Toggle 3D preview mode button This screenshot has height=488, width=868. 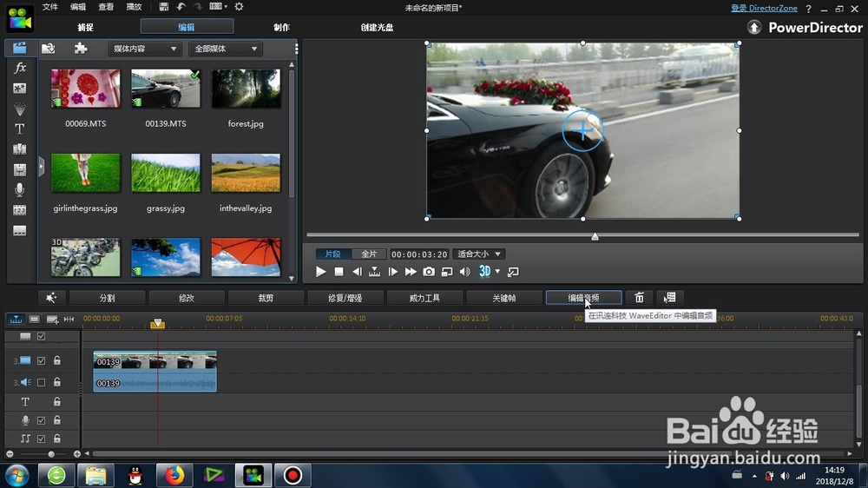[484, 272]
